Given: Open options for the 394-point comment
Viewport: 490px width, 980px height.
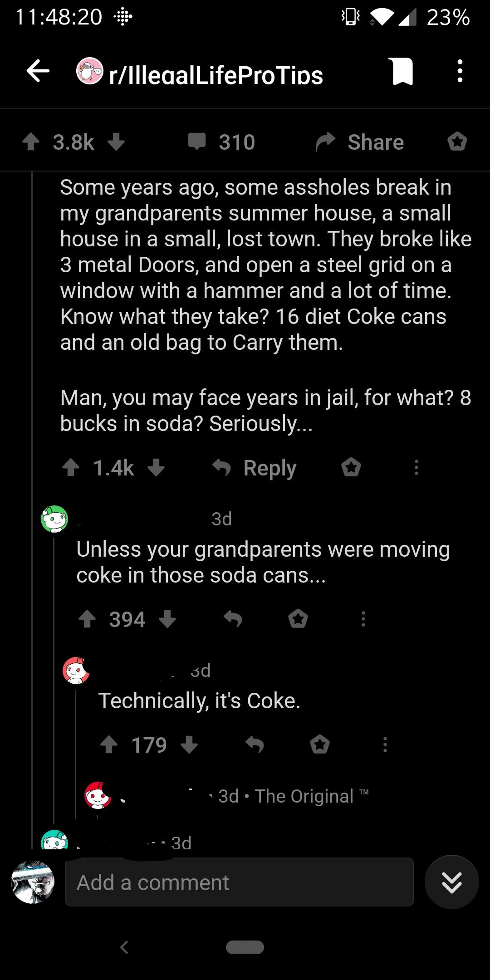Looking at the screenshot, I should (363, 619).
